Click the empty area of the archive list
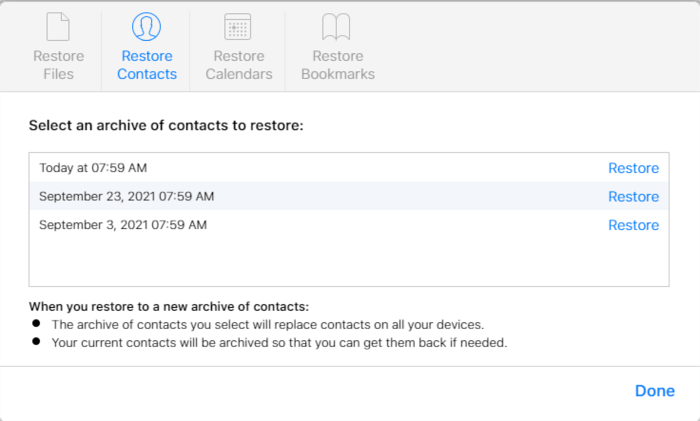 pos(349,262)
